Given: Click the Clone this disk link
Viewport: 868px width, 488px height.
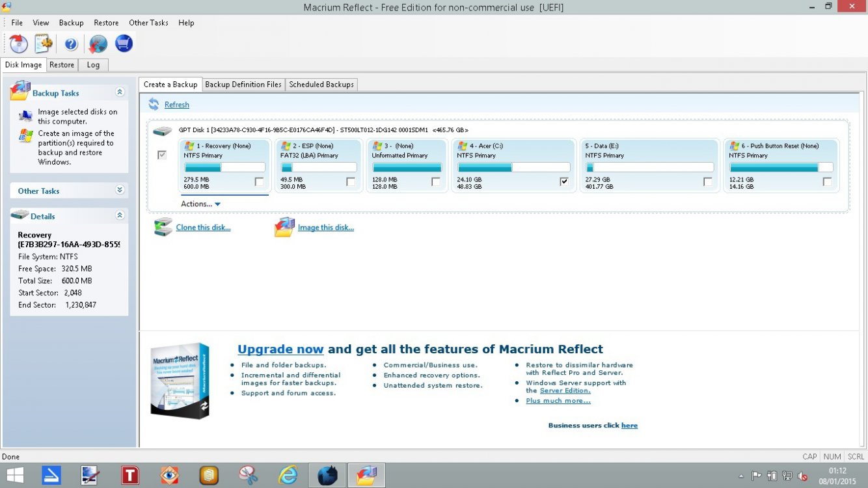Looking at the screenshot, I should pos(203,228).
